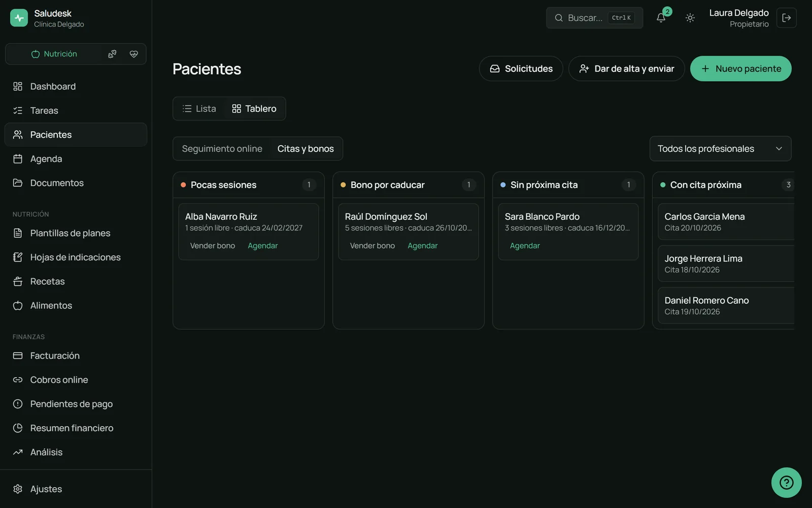This screenshot has height=508, width=812.
Task: Click Vender bono for Alba Navarro Ruiz
Action: tap(213, 246)
